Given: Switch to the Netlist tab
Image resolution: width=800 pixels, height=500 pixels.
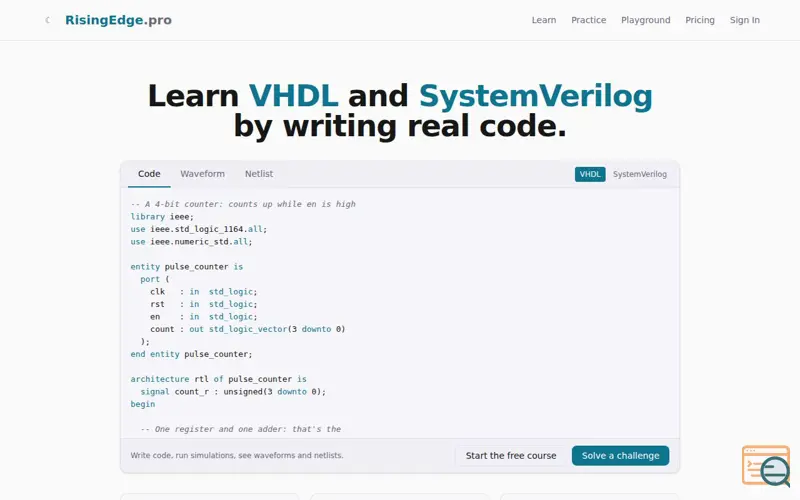Looking at the screenshot, I should (259, 174).
